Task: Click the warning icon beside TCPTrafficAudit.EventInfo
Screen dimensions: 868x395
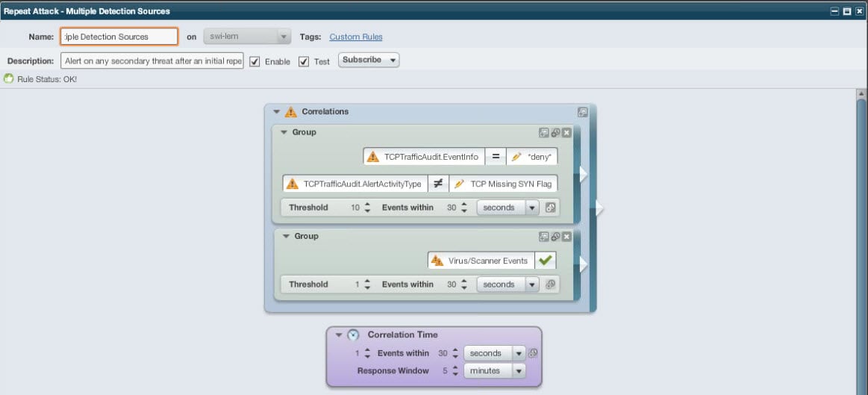Action: pyautogui.click(x=373, y=157)
